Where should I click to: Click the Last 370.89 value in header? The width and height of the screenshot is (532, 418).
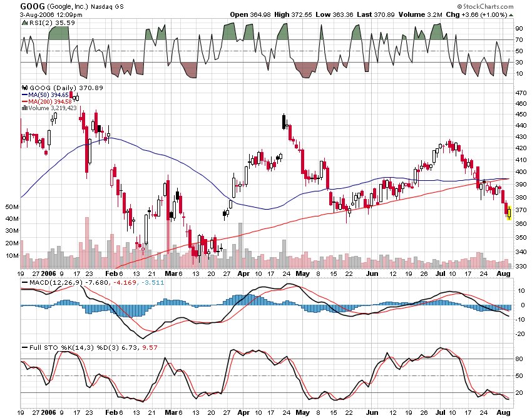coord(376,14)
